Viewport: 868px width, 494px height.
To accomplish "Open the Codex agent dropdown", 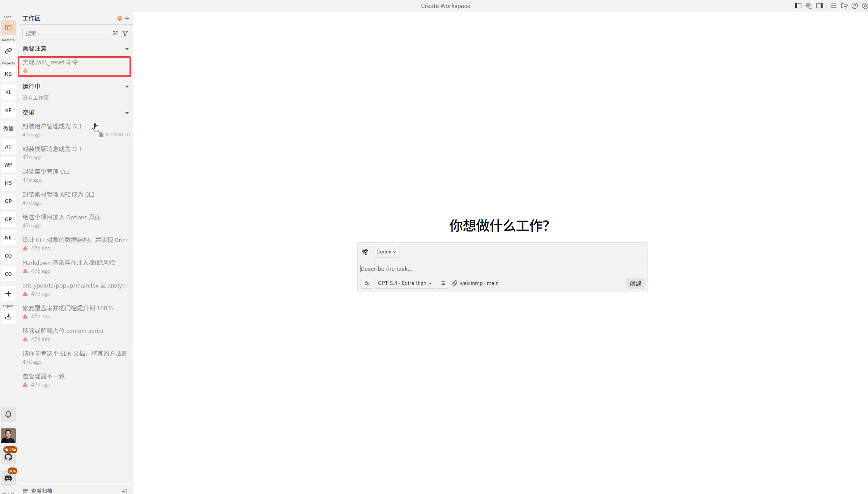I will pyautogui.click(x=386, y=252).
